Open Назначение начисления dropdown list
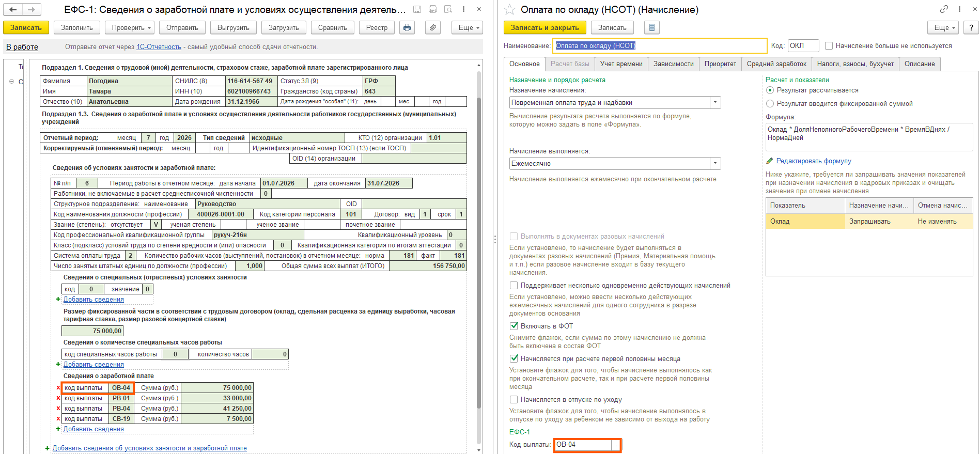The image size is (980, 454). point(715,103)
